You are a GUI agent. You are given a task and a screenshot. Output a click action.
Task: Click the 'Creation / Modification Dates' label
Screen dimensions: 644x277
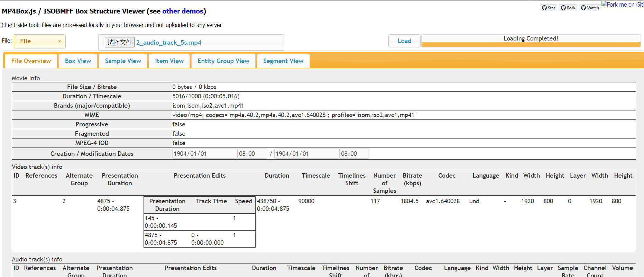(x=92, y=154)
